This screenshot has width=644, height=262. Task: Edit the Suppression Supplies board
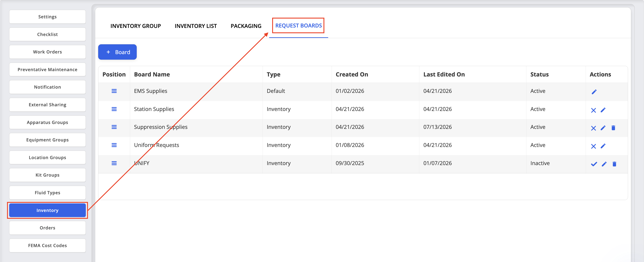[x=603, y=128]
